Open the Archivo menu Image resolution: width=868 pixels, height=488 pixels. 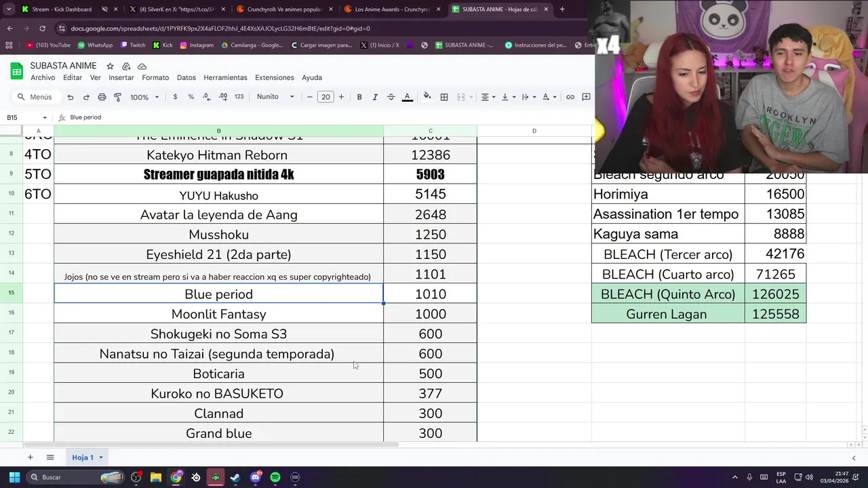pyautogui.click(x=43, y=77)
